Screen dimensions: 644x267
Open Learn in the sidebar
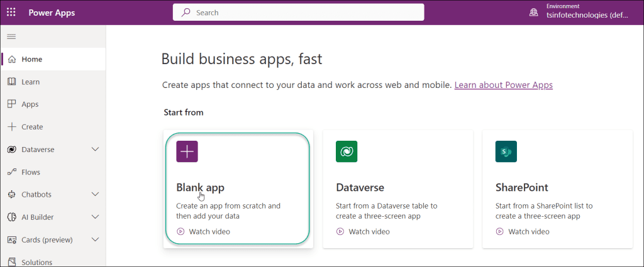53,82
